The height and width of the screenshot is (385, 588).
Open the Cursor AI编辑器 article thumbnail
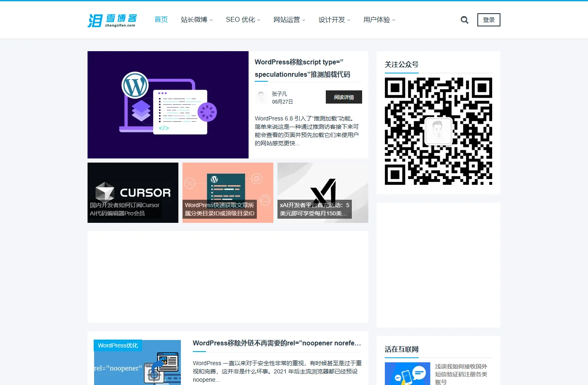(x=133, y=193)
